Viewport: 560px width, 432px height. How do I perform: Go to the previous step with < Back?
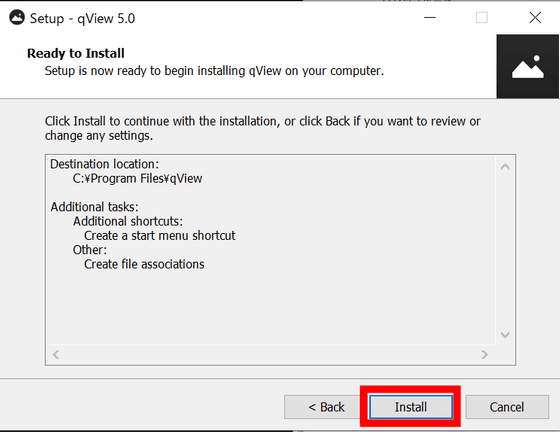326,407
